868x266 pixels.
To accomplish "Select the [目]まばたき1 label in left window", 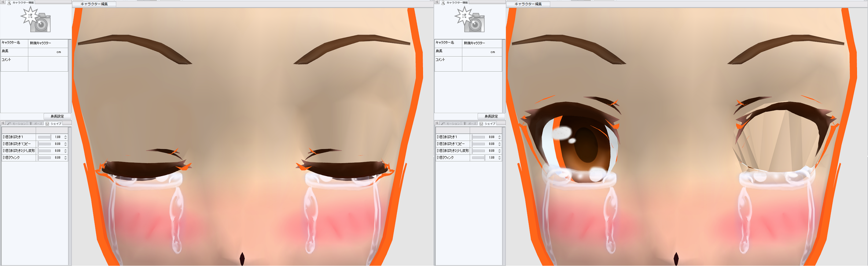I will [x=13, y=137].
